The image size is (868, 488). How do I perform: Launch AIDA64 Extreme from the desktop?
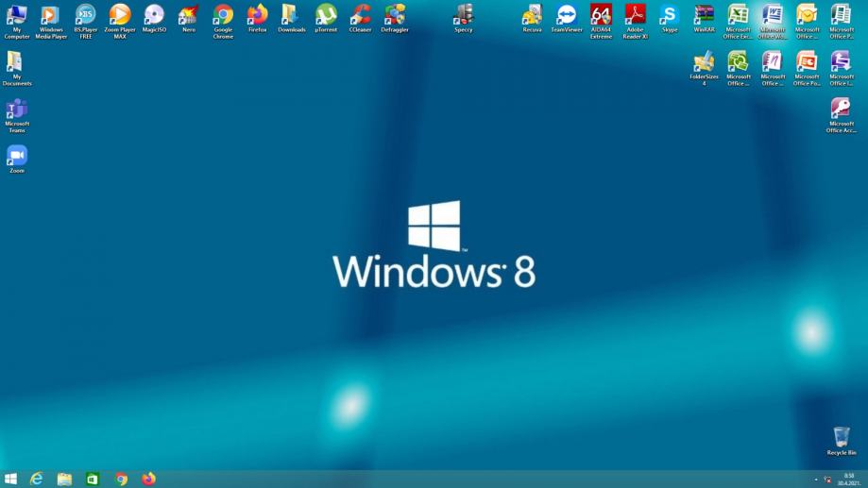pyautogui.click(x=602, y=22)
